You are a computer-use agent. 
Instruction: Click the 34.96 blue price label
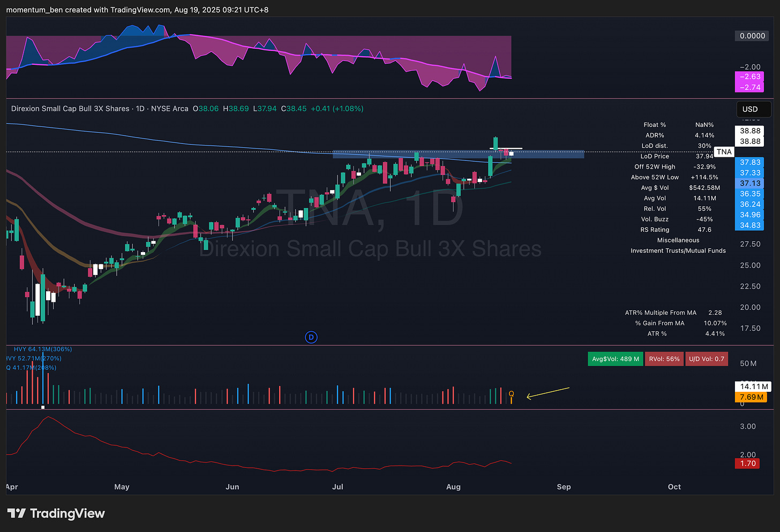pos(750,215)
